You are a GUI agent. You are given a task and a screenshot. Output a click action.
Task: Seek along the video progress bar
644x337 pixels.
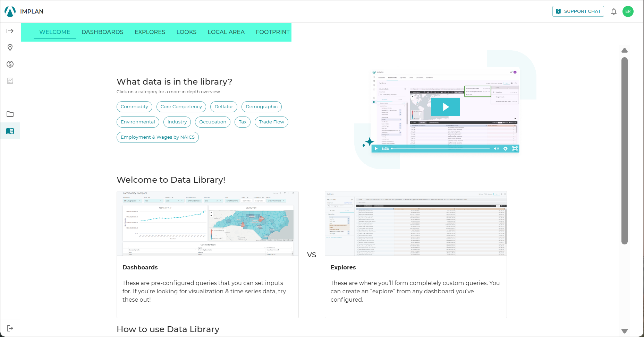point(440,149)
